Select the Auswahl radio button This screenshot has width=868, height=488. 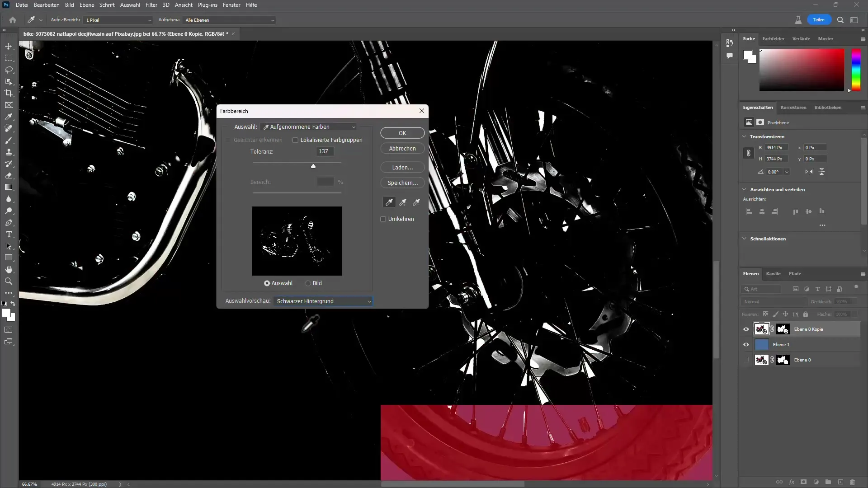[267, 283]
